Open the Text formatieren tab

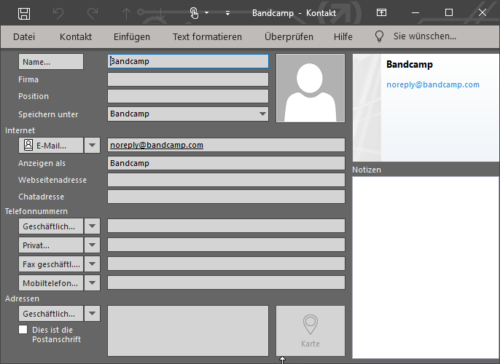pos(207,37)
